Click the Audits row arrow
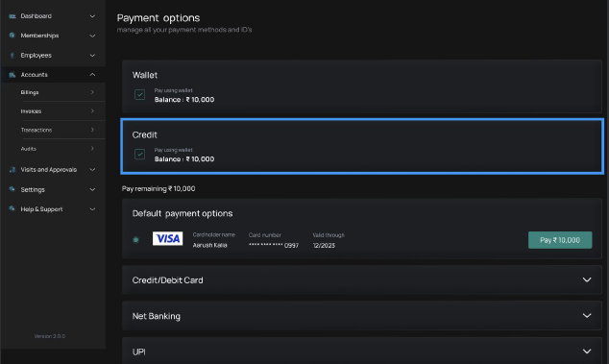The width and height of the screenshot is (609, 364). coord(92,148)
